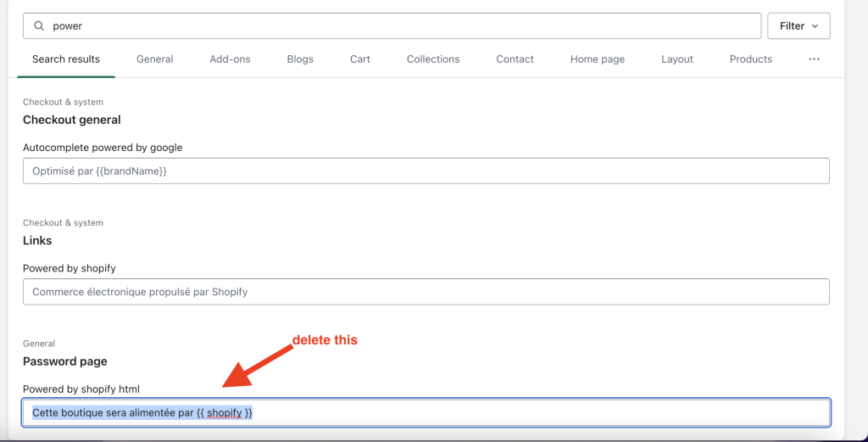Open the Products tab
This screenshot has height=442, width=868.
751,59
